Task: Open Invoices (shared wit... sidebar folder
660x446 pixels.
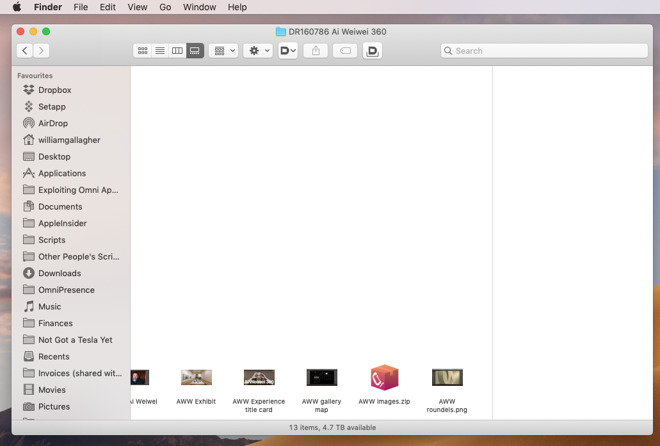Action: coord(72,373)
